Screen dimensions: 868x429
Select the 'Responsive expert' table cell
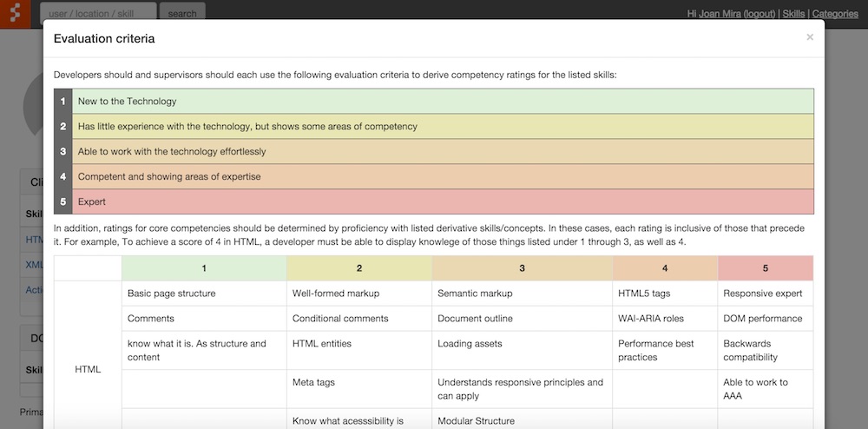762,294
